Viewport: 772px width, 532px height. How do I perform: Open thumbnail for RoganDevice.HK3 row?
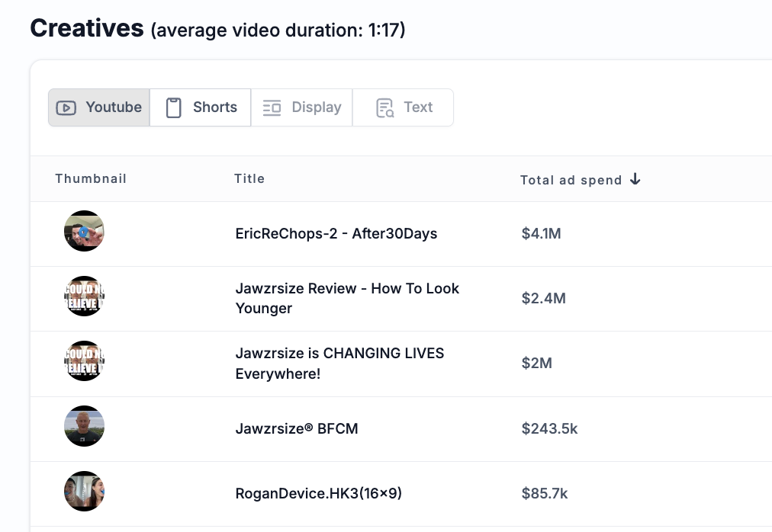click(84, 491)
